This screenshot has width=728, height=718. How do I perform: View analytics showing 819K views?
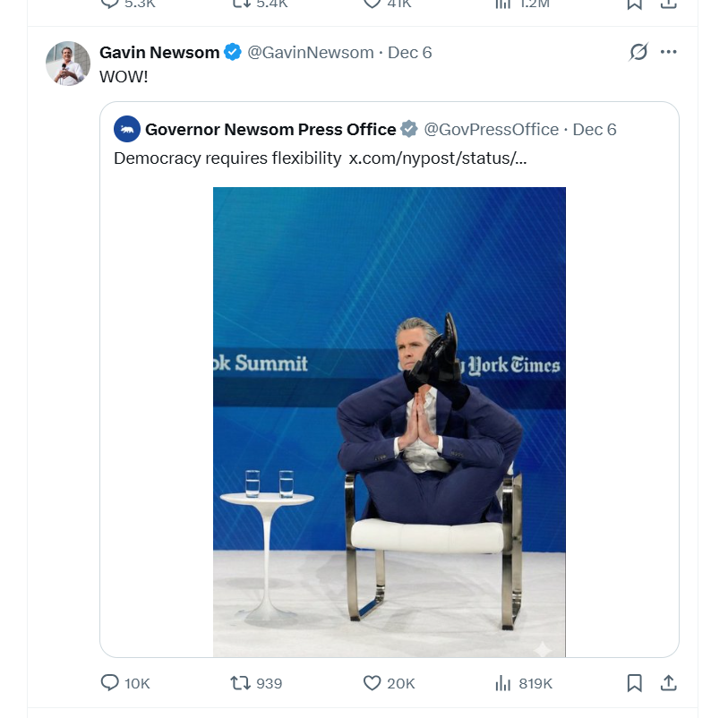tap(503, 683)
